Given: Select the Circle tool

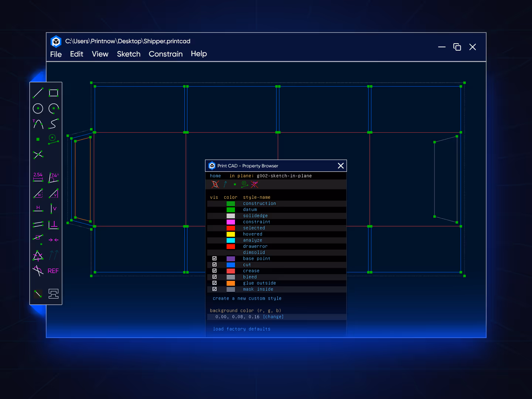Looking at the screenshot, I should [38, 109].
